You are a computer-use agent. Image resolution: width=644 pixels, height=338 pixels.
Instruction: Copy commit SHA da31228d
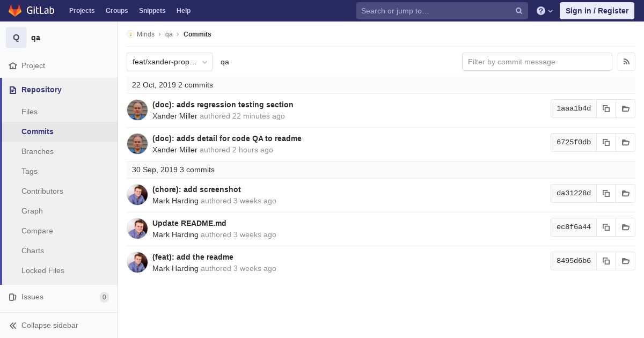(x=606, y=193)
